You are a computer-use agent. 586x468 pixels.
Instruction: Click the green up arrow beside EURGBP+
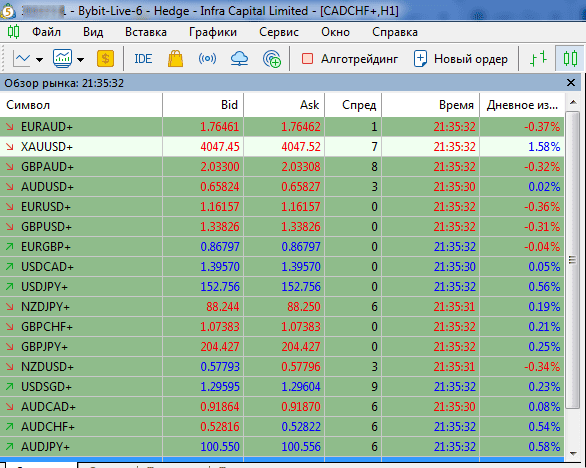[10, 247]
